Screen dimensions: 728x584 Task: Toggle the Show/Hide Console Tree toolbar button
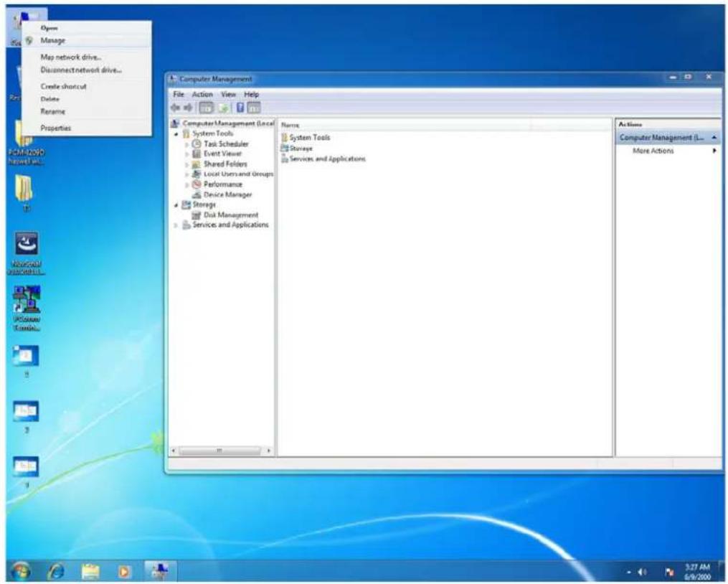(x=206, y=108)
